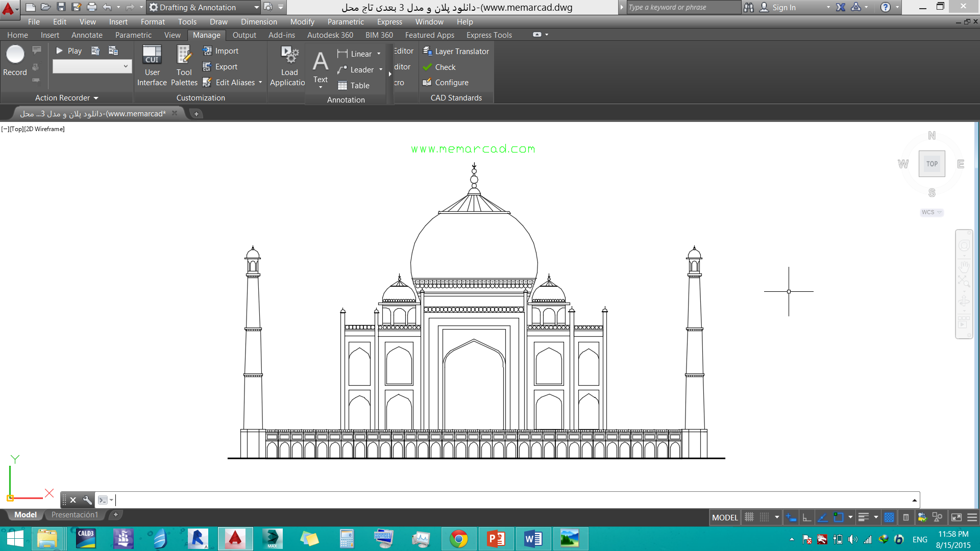Open the Express Tools ribbon tab
The height and width of the screenshot is (551, 980).
tap(489, 35)
